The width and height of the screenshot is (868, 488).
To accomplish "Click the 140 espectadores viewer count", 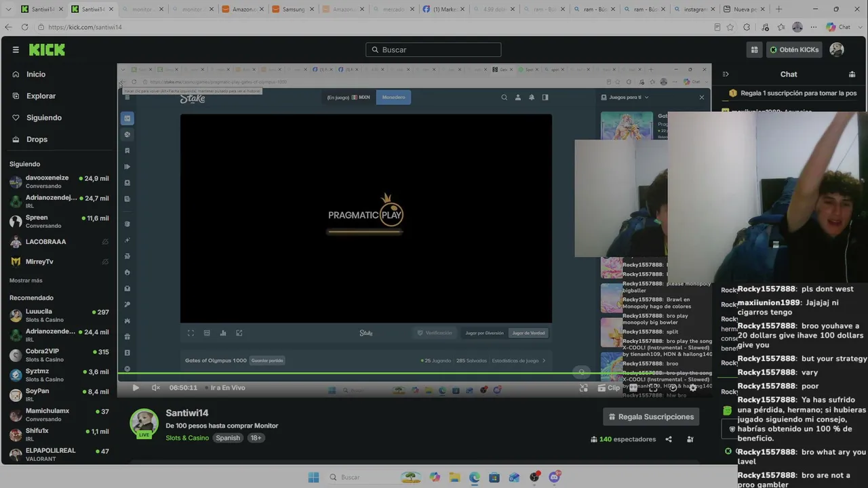I will point(624,439).
